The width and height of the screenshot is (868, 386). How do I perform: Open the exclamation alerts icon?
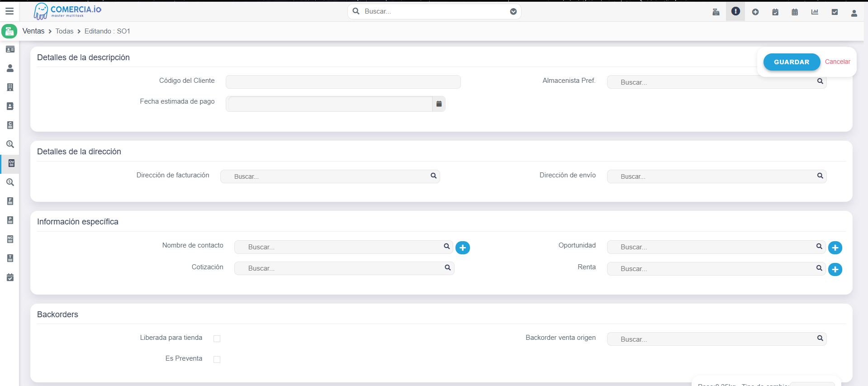click(735, 11)
